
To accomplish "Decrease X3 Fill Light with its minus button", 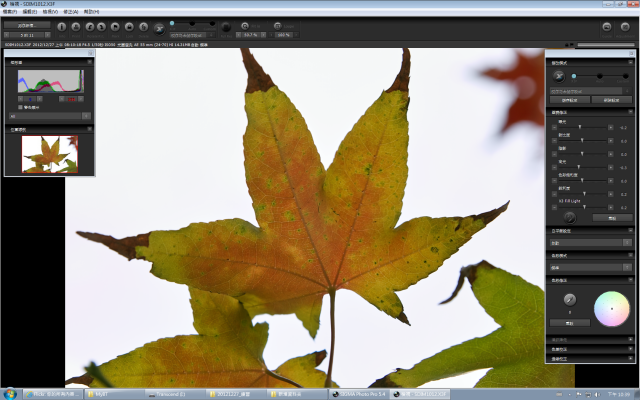I will coord(554,207).
